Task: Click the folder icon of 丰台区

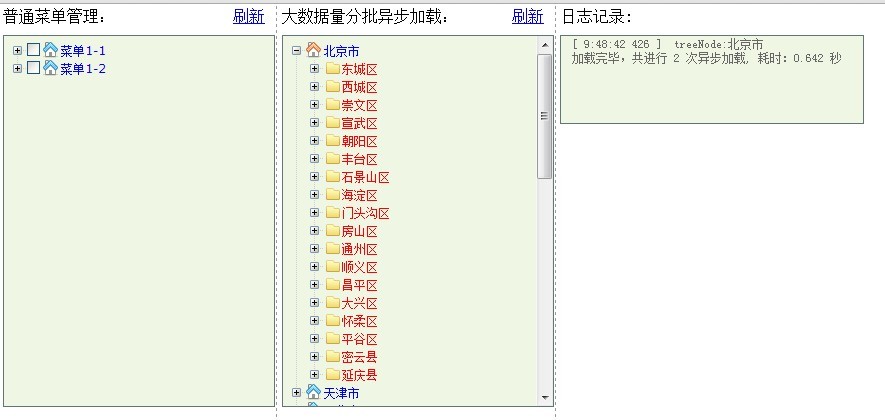Action: [x=332, y=159]
